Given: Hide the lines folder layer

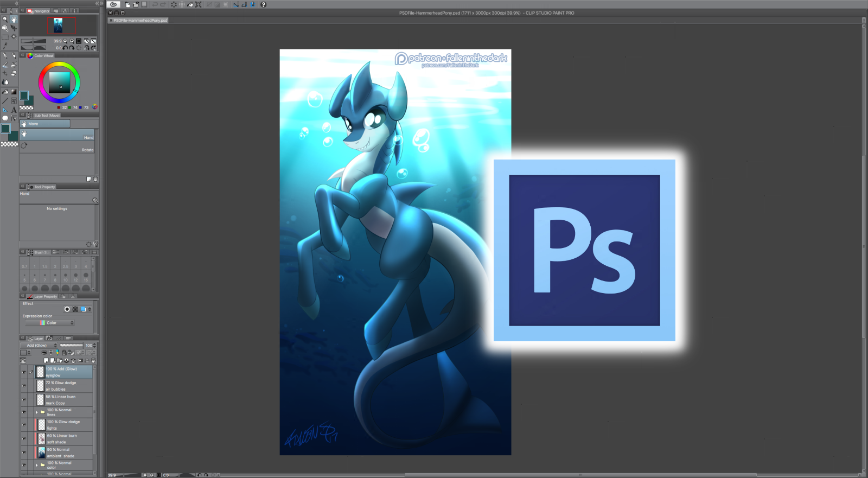Looking at the screenshot, I should 24,412.
